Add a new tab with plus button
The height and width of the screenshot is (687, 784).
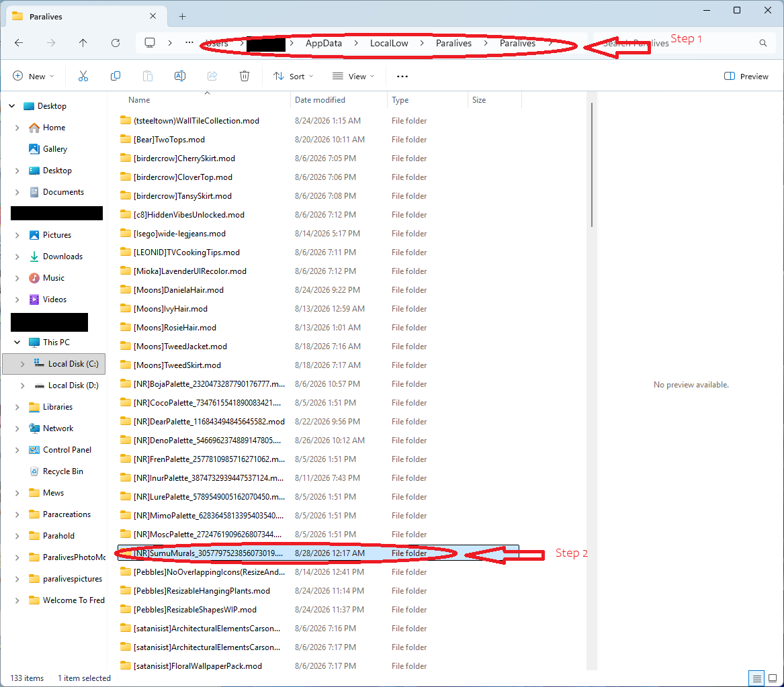(183, 17)
